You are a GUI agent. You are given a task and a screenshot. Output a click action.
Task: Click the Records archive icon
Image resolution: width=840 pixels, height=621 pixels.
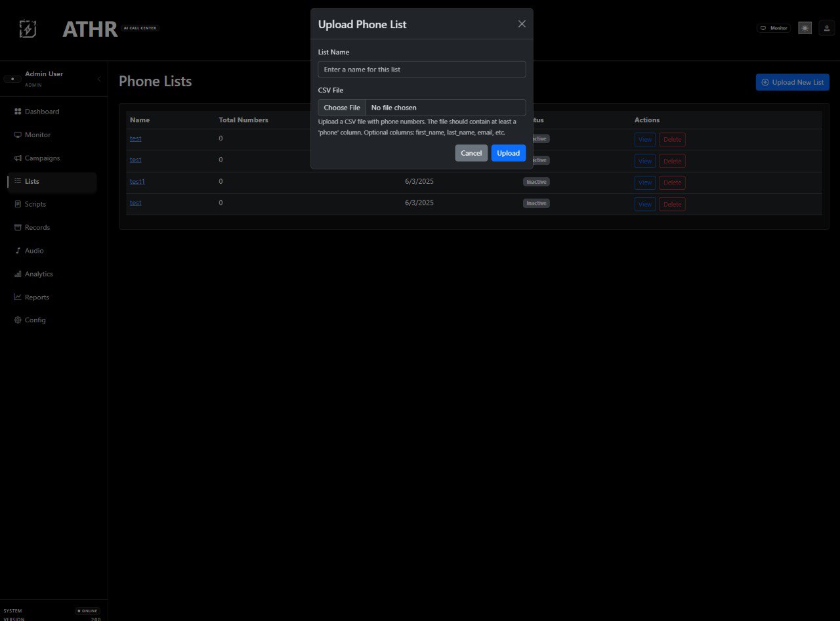point(18,227)
